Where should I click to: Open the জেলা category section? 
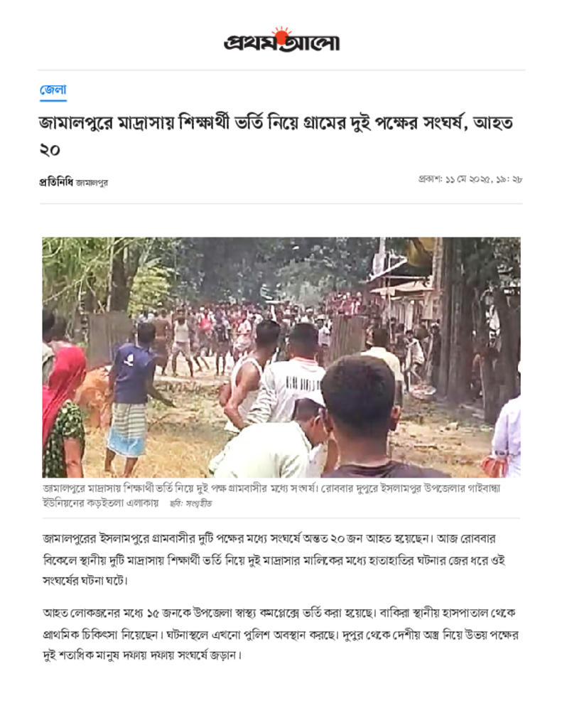click(53, 90)
